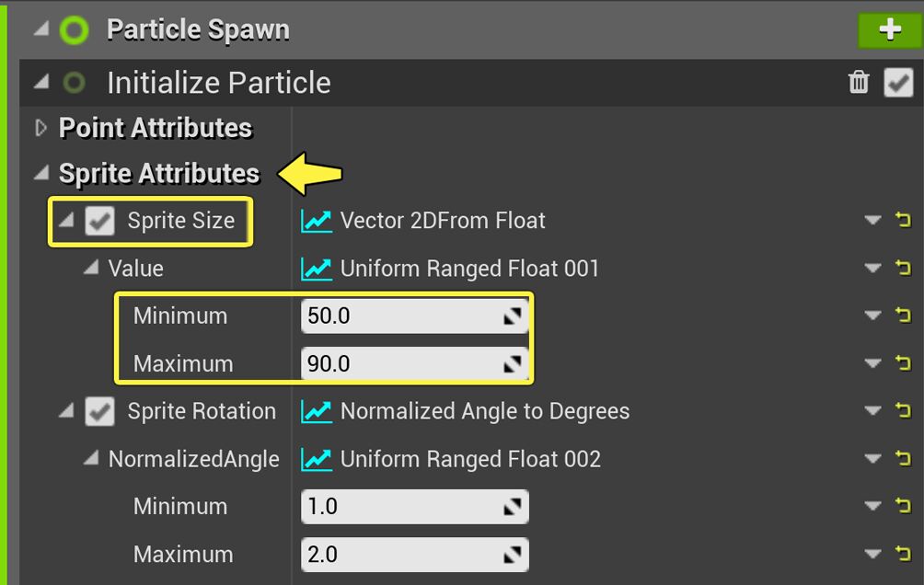Click the green add module plus button
This screenshot has width=924, height=585.
[x=889, y=30]
